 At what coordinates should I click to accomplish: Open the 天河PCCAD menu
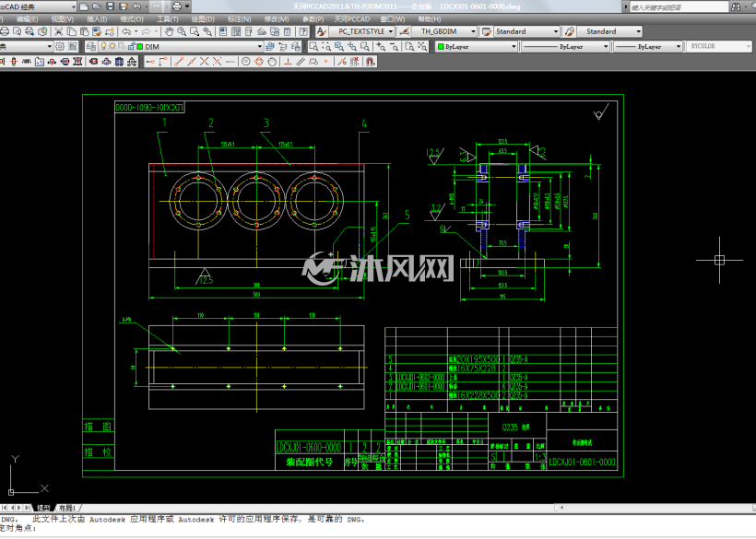pos(352,18)
